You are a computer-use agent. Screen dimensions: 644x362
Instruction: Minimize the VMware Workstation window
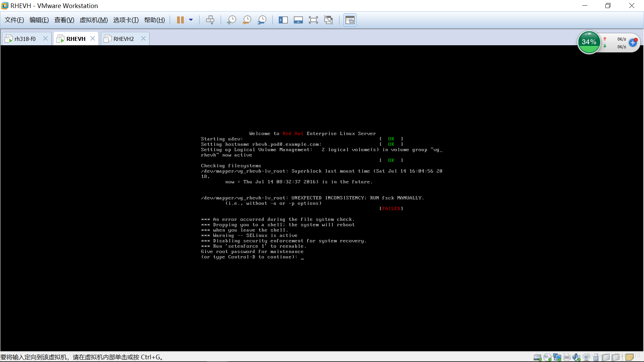coord(585,6)
